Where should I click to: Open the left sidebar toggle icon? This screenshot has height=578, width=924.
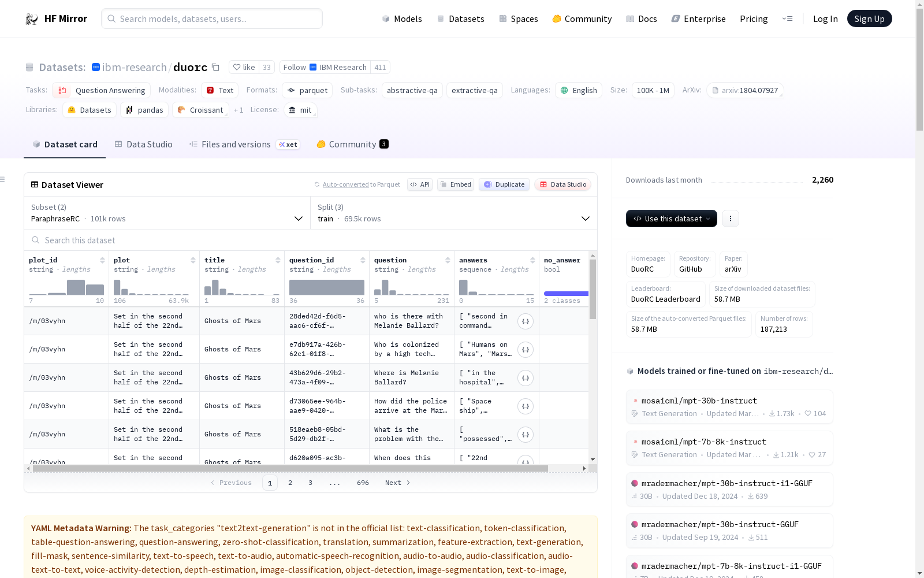(x=3, y=179)
